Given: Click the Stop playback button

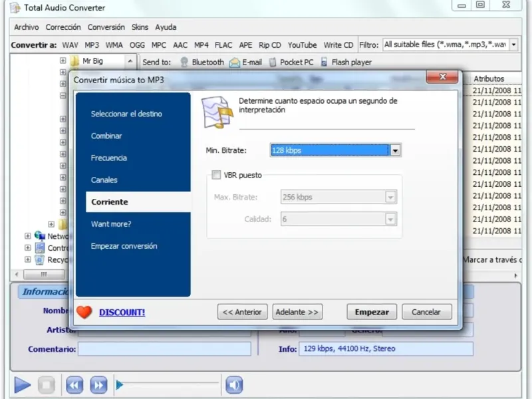Looking at the screenshot, I should pos(47,385).
